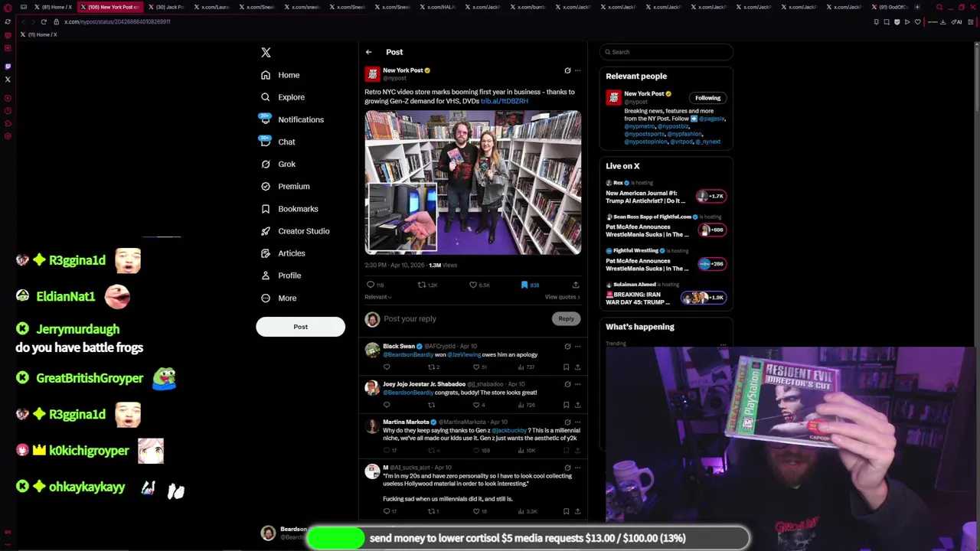Switch to the x.com/HALA browser tab
Screen dimensions: 980x551
click(x=437, y=7)
